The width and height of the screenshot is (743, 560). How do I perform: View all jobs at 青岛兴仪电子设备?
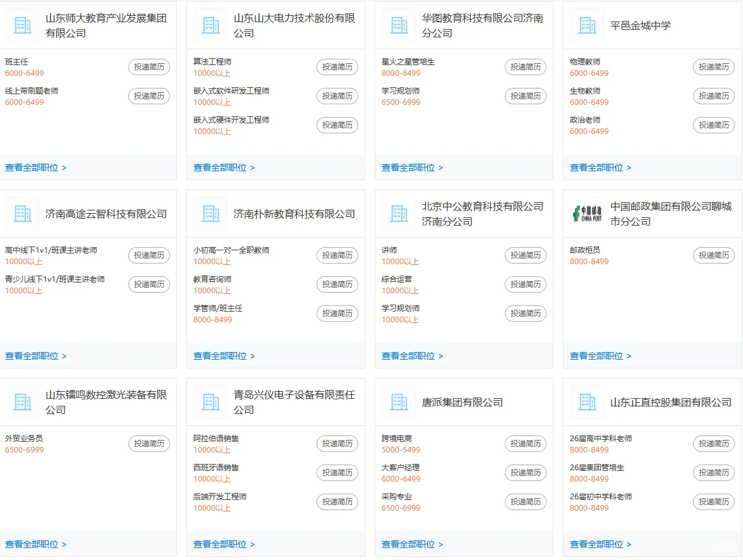click(224, 544)
